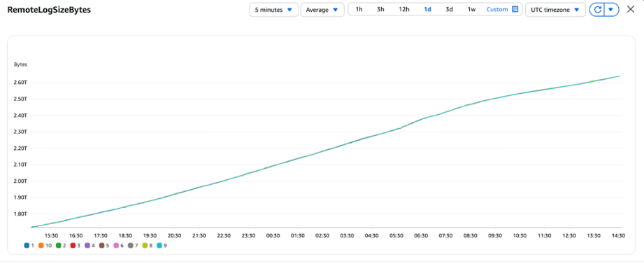Close the RemoteLogSizeBytes graph view
Viewport: 644px width, 264px height.
[631, 10]
